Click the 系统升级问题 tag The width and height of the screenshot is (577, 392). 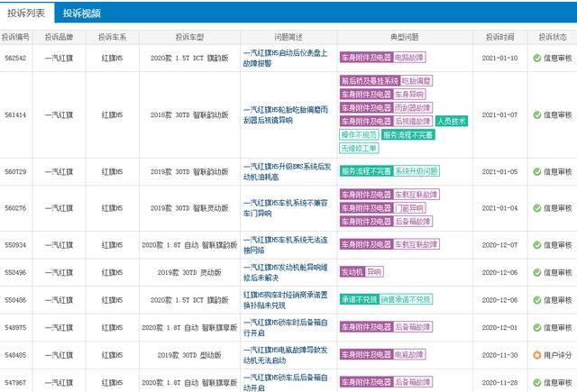(417, 171)
